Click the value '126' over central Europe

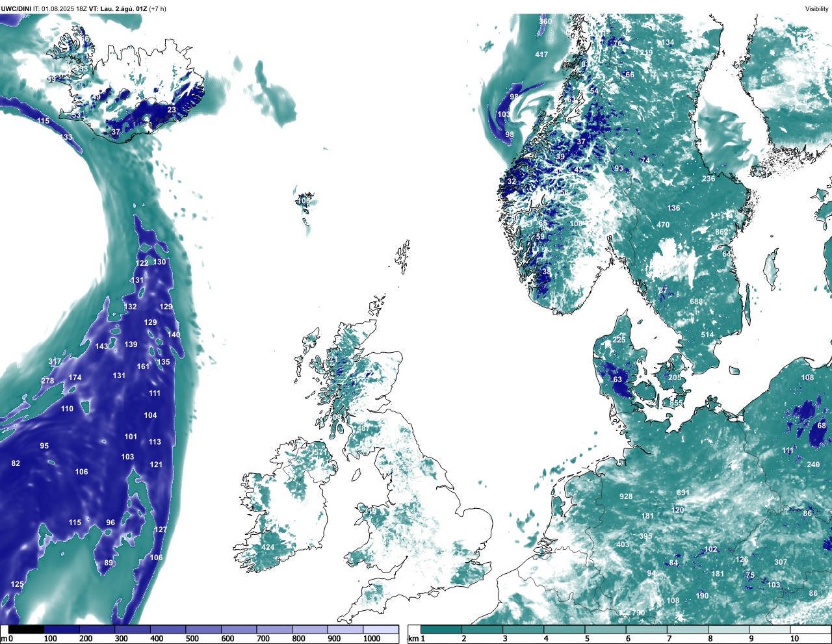pyautogui.click(x=742, y=560)
